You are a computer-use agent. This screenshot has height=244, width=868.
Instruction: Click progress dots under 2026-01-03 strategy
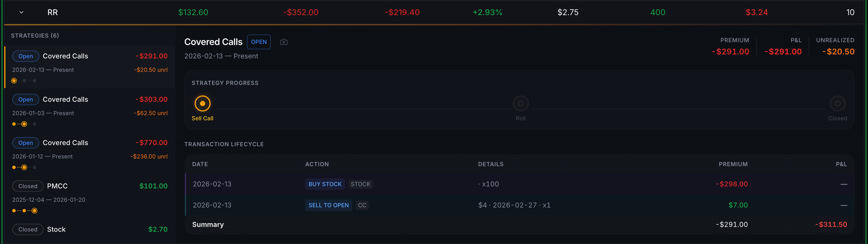[24, 124]
